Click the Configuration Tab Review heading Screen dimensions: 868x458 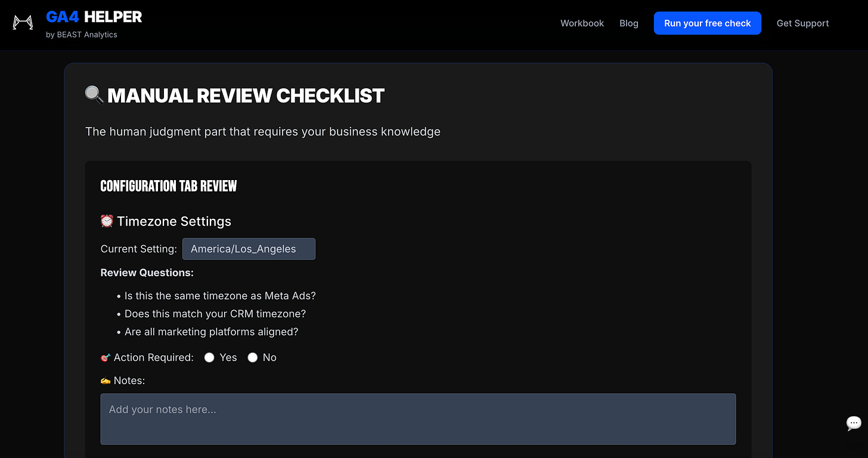[169, 186]
